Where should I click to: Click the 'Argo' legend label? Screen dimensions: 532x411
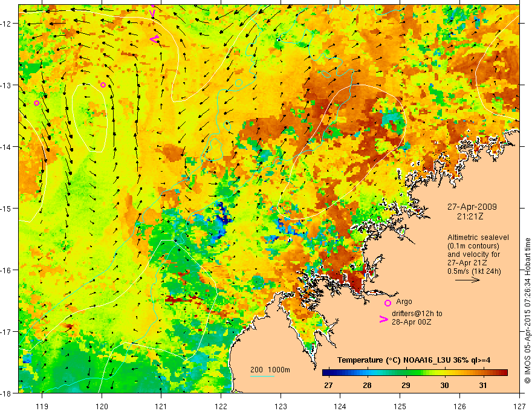pyautogui.click(x=404, y=302)
